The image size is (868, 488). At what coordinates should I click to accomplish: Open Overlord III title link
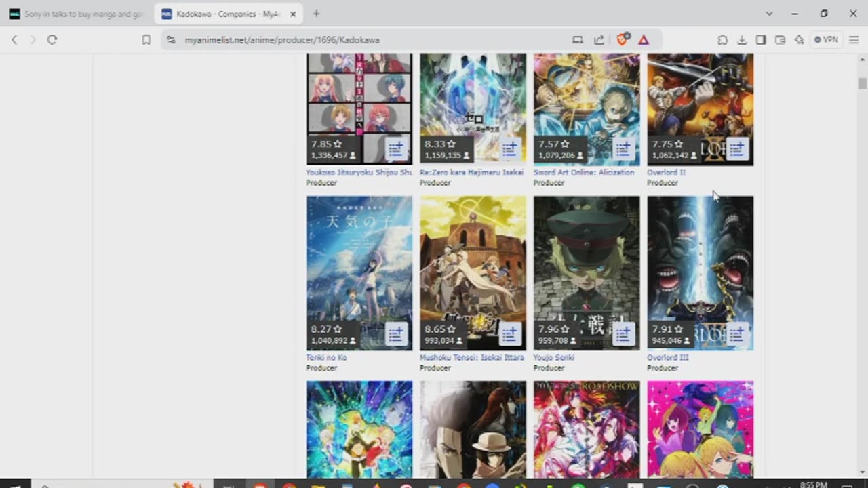coord(667,357)
